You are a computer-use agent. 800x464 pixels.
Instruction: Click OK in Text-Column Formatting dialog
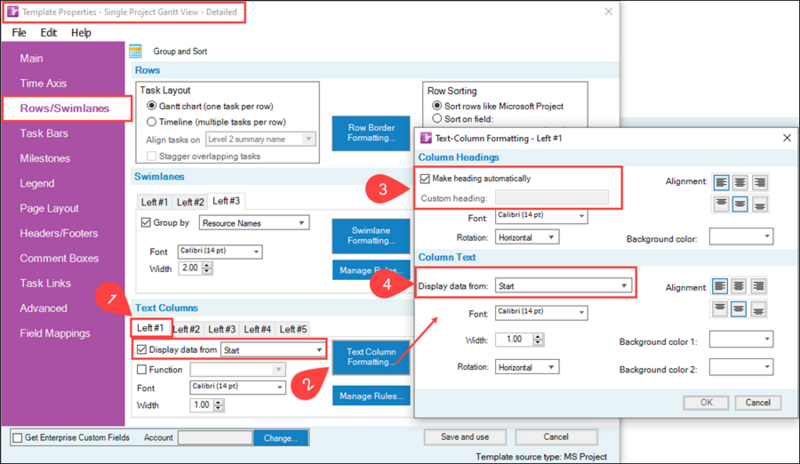pyautogui.click(x=706, y=403)
